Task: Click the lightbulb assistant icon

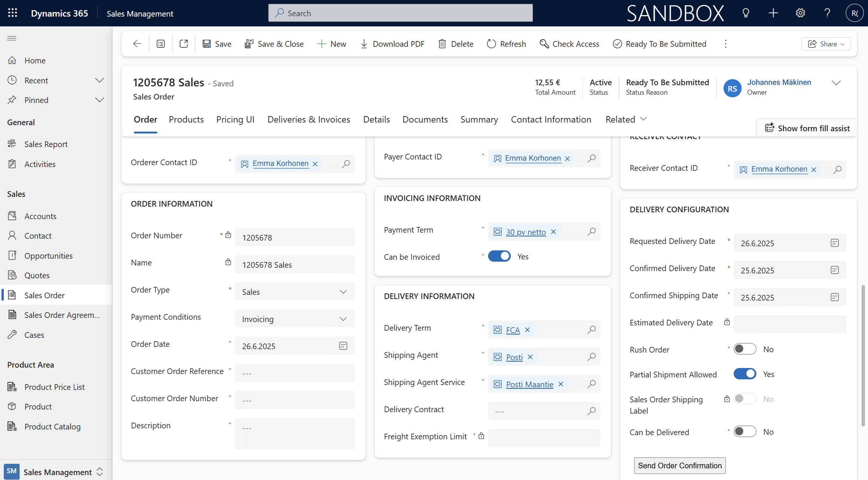Action: coord(746,13)
